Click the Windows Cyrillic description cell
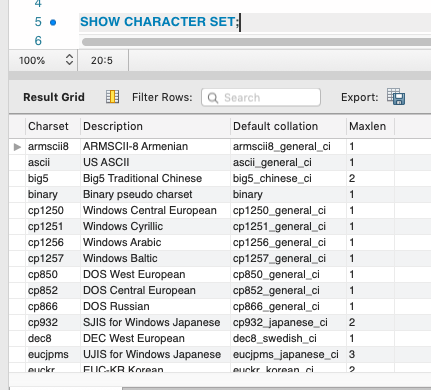431x390 pixels. coord(155,226)
